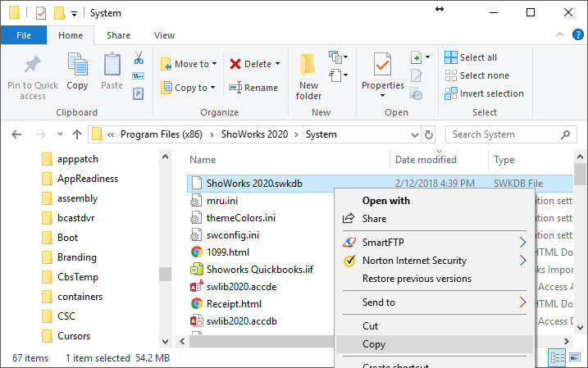Click ShoWorks 2020 in the address breadcrumb
The image size is (588, 368).
tap(254, 134)
